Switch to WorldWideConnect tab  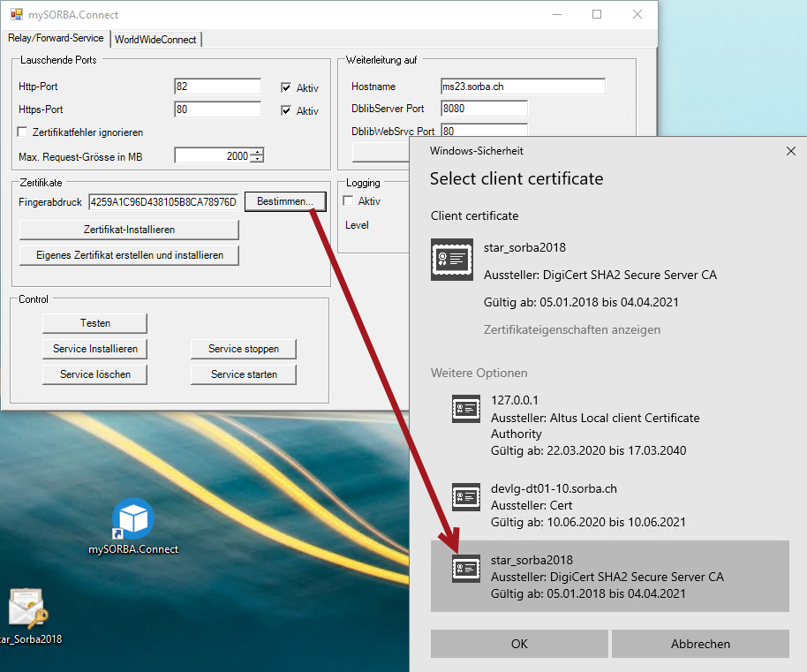[x=155, y=40]
